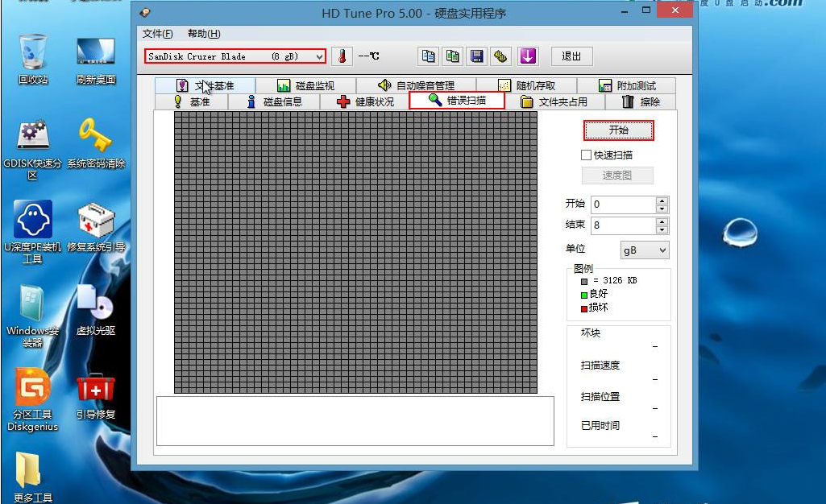Increase the 开始 start value with up arrow
This screenshot has height=504, width=826.
click(x=662, y=200)
